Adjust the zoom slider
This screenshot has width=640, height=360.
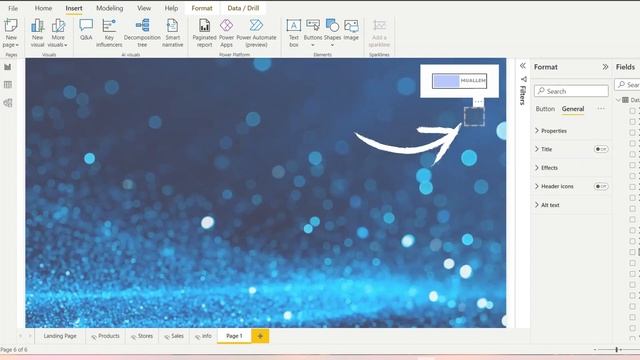point(616,349)
